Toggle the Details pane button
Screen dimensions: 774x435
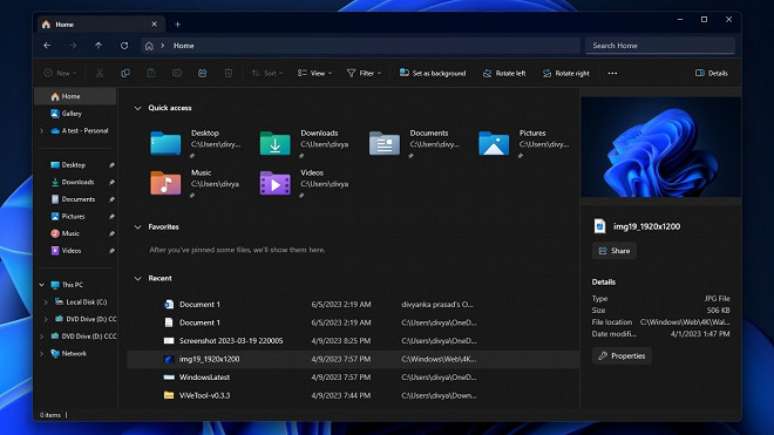point(711,73)
